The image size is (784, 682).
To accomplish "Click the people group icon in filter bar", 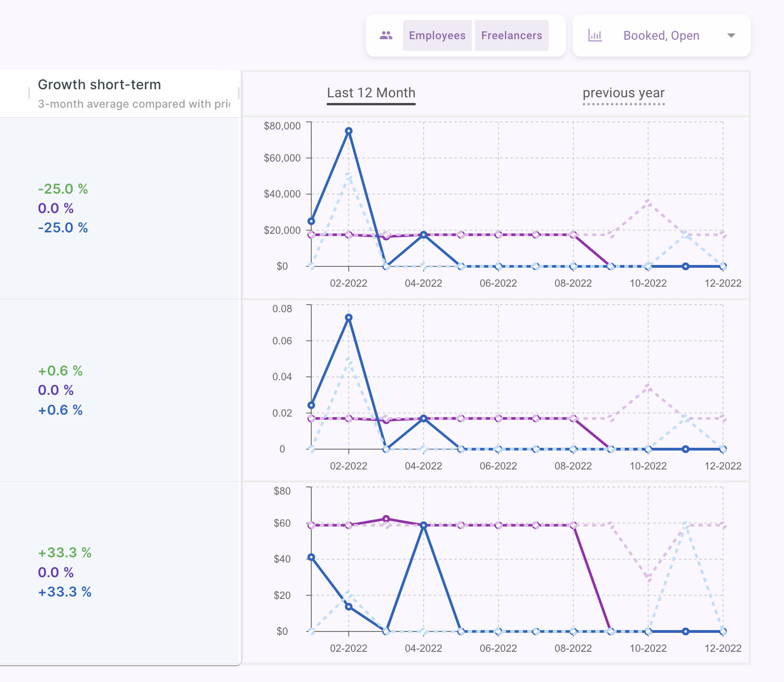I will coord(386,35).
